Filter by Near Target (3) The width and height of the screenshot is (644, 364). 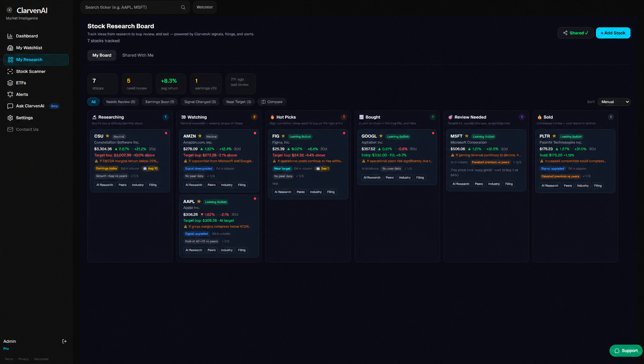[238, 102]
